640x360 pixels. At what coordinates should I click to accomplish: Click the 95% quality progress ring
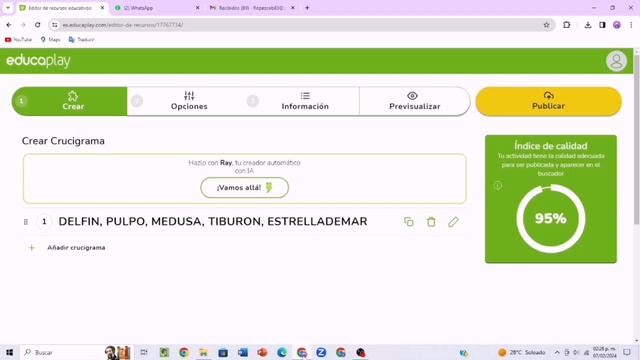coord(551,218)
